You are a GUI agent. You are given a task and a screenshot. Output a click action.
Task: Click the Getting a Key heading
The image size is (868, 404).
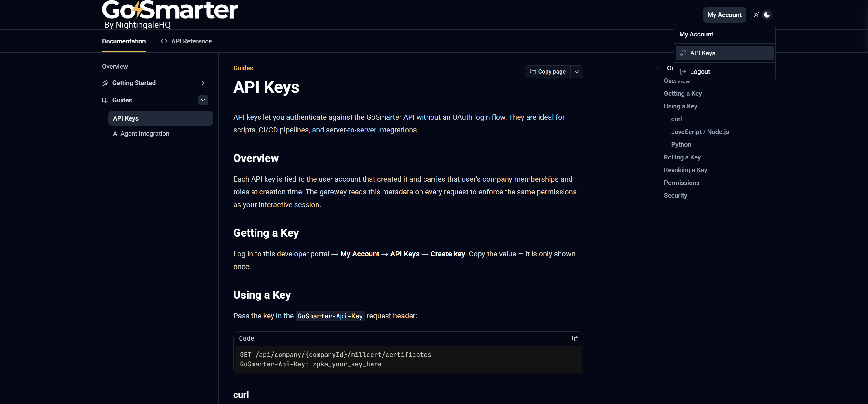pyautogui.click(x=266, y=233)
